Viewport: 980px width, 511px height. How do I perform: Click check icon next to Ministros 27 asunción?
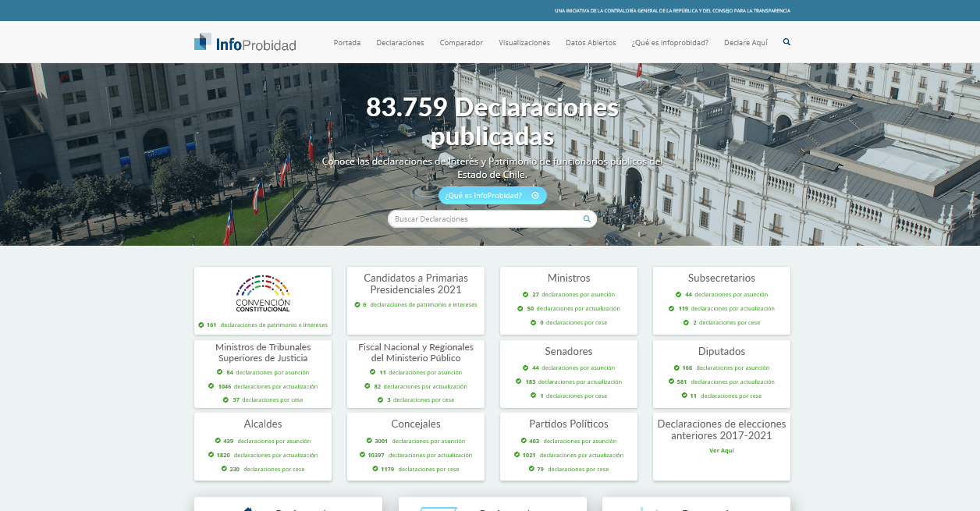coord(526,295)
